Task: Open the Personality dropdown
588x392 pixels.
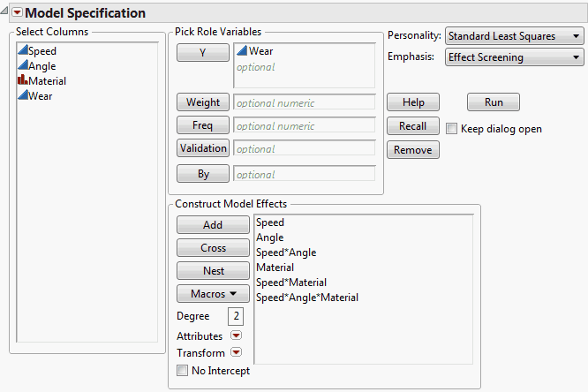Action: pos(515,36)
